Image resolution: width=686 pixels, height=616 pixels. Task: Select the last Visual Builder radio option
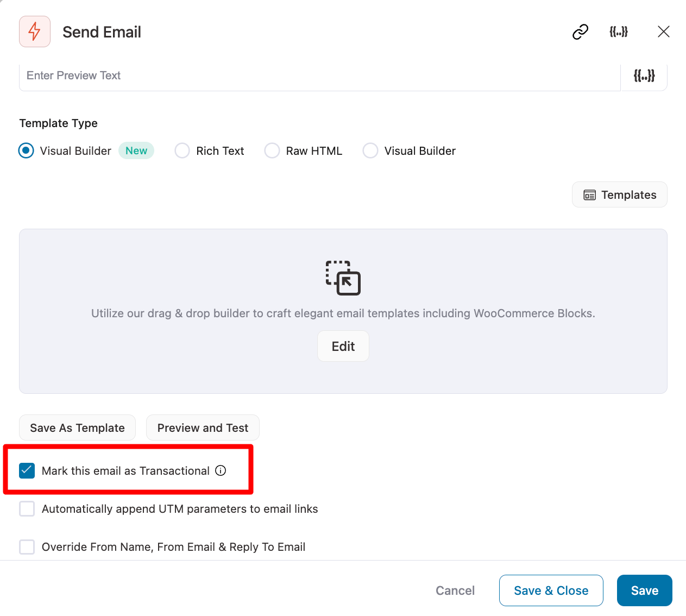tap(370, 150)
